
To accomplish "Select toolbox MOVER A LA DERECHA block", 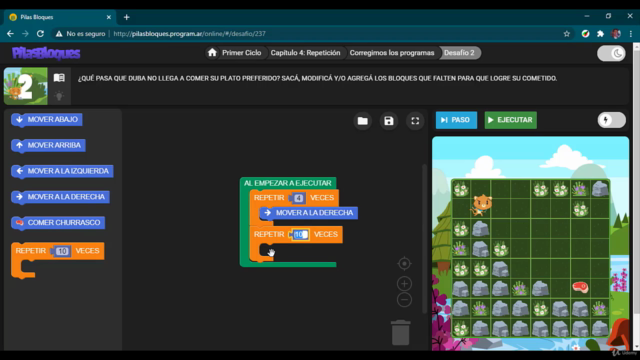I will coord(60,197).
